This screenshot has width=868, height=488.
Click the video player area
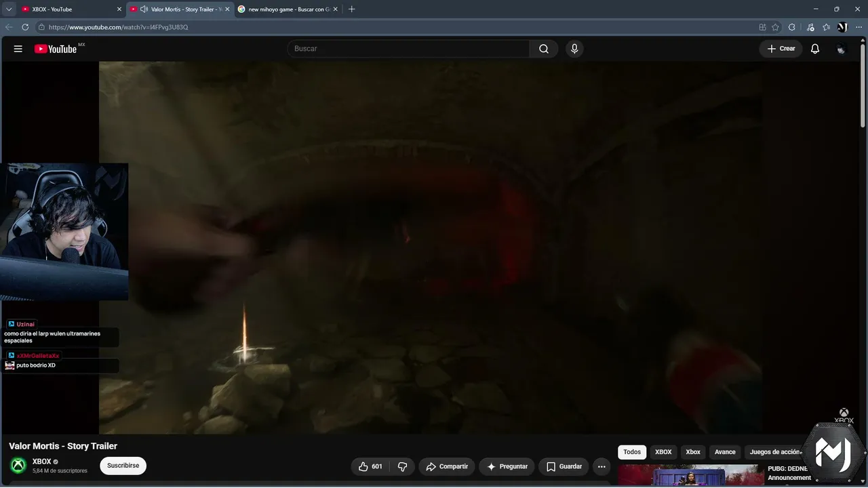[x=431, y=247]
